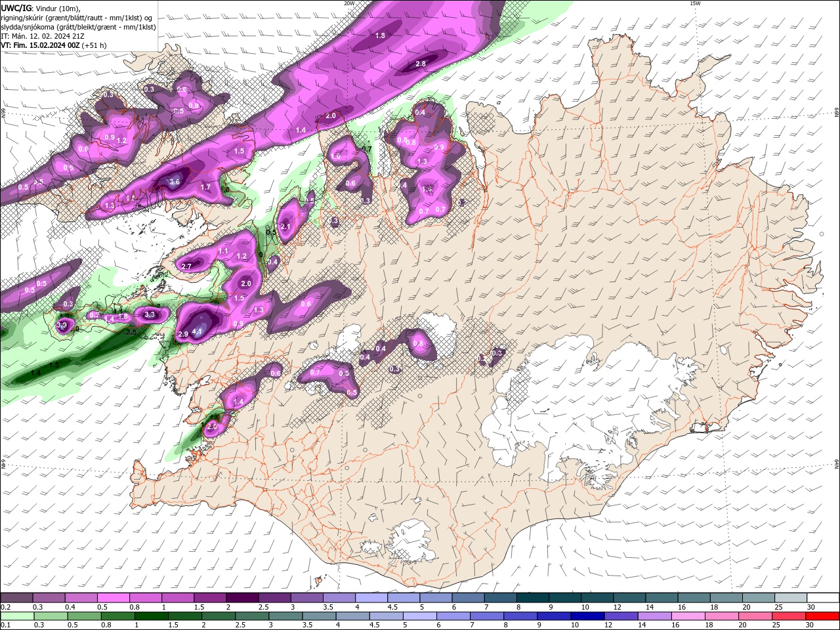Click the 'slydda/snjókoma' legend description line
Image resolution: width=840 pixels, height=630 pixels.
point(78,27)
